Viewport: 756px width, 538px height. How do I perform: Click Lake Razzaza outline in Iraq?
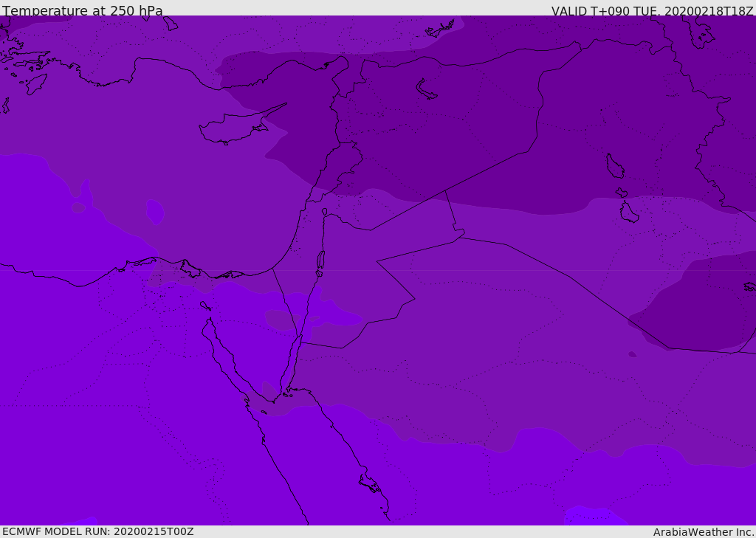[628, 213]
